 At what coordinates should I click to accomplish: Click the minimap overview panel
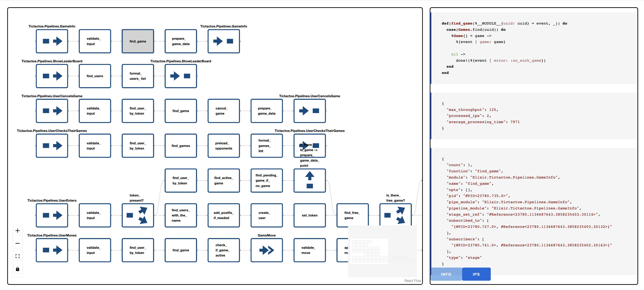click(x=382, y=251)
